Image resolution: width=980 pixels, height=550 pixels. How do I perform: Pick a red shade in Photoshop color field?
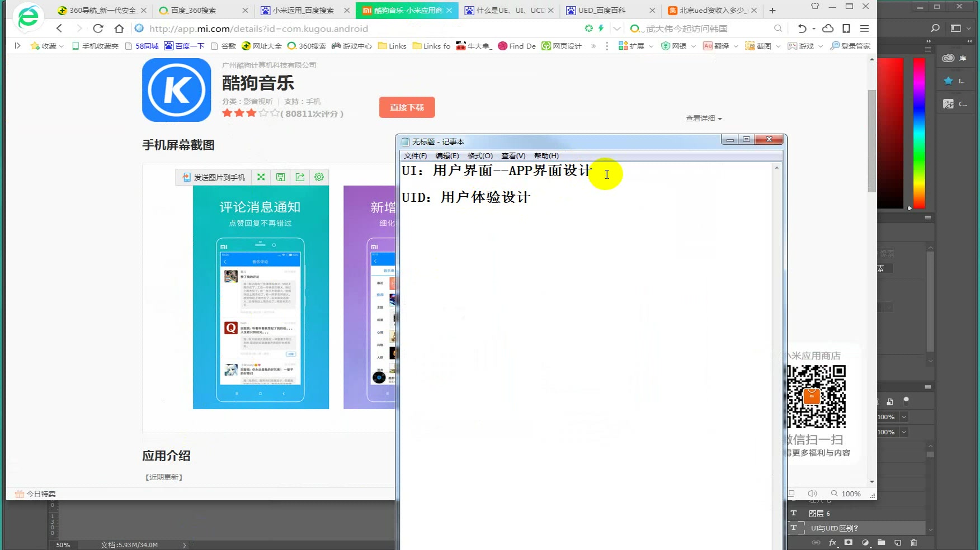tap(891, 133)
